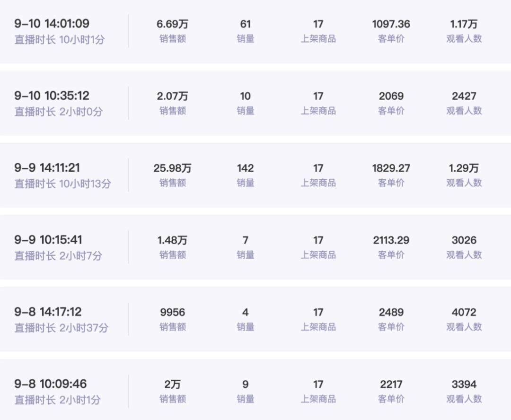Open the 9-10 14:01:09 livestream record

coord(52,24)
